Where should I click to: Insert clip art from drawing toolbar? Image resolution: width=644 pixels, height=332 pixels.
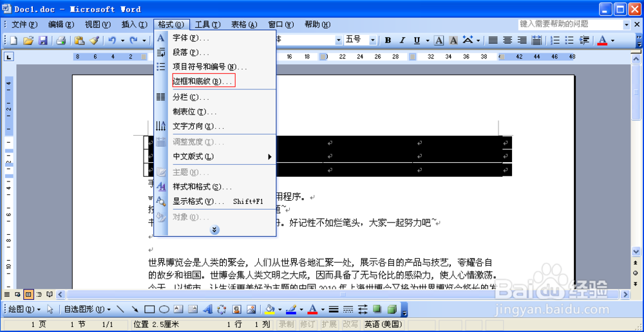(x=236, y=309)
